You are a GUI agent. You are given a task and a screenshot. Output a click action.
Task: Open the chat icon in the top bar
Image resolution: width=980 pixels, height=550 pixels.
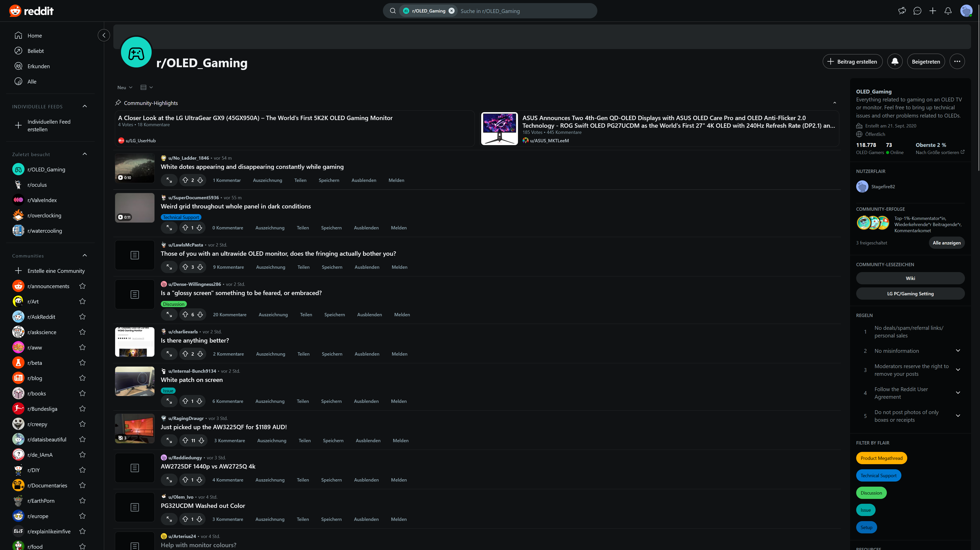point(917,11)
